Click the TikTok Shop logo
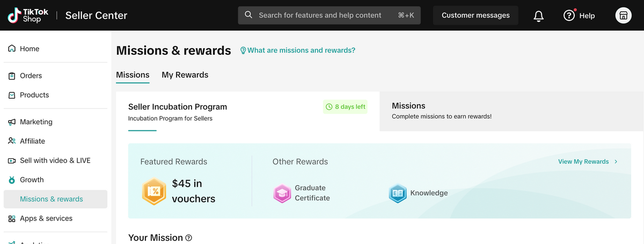 pyautogui.click(x=28, y=15)
